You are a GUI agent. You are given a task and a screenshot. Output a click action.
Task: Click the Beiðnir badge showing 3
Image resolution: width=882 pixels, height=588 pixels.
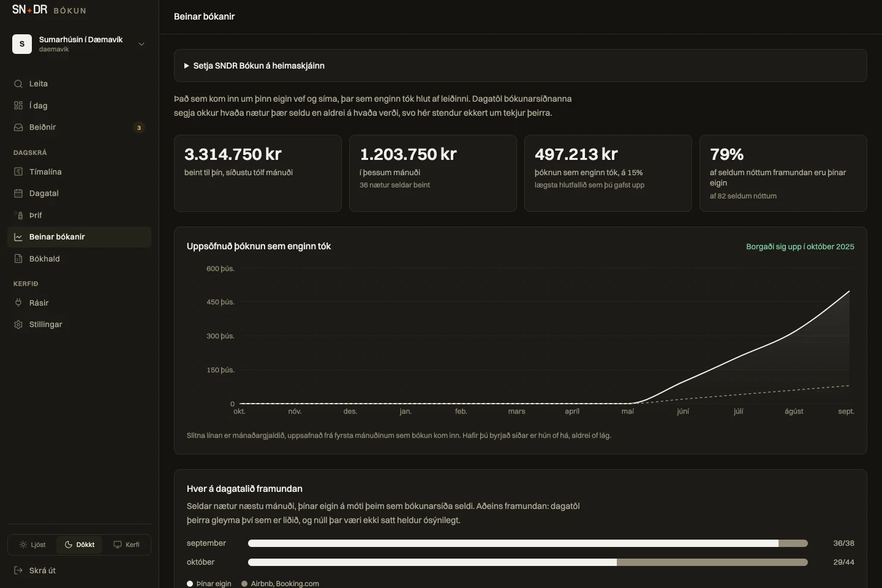point(139,127)
